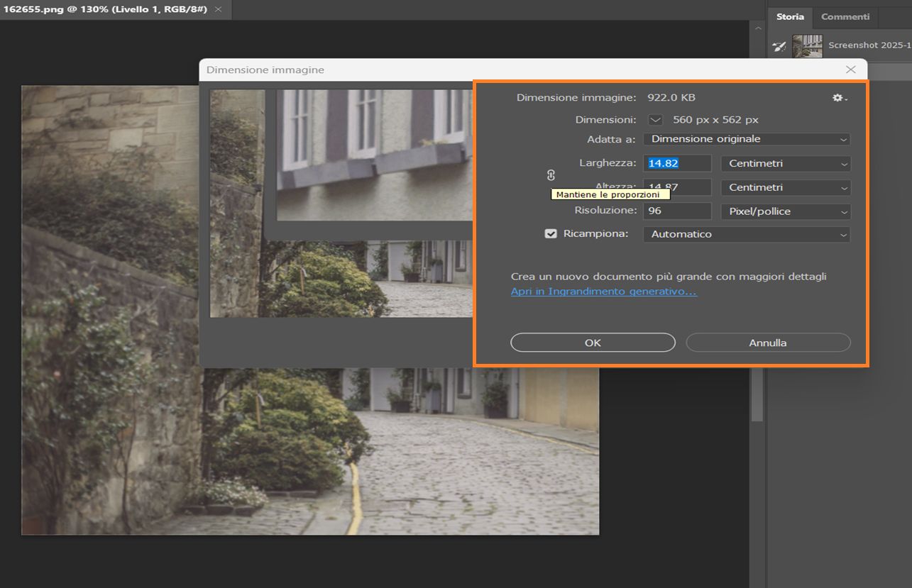The width and height of the screenshot is (912, 588).
Task: Click the history brush source icon
Action: click(779, 46)
